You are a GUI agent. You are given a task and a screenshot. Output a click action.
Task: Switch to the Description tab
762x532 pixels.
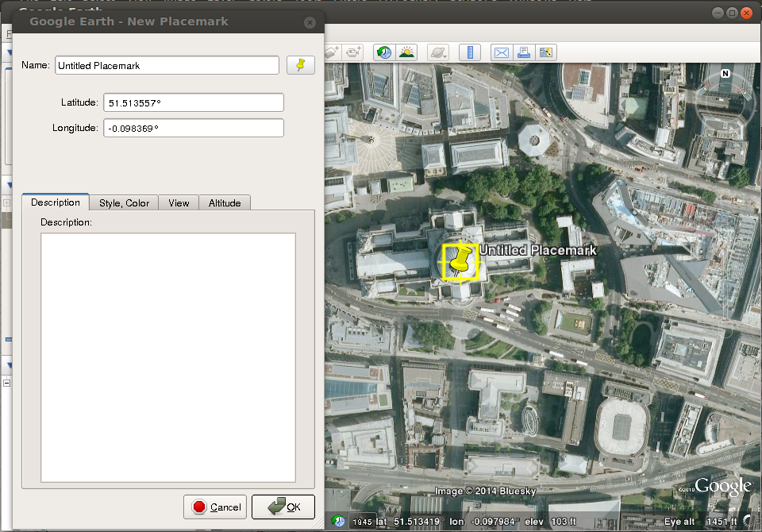tap(56, 202)
